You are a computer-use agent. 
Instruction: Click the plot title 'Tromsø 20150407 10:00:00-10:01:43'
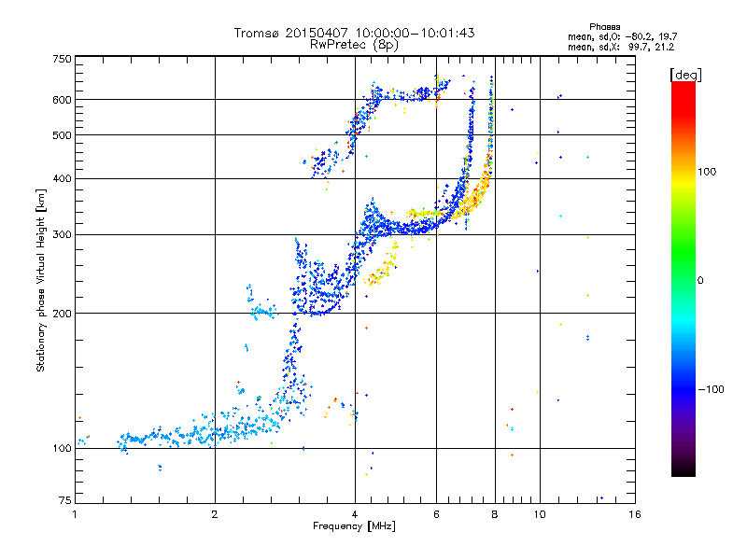pos(354,33)
